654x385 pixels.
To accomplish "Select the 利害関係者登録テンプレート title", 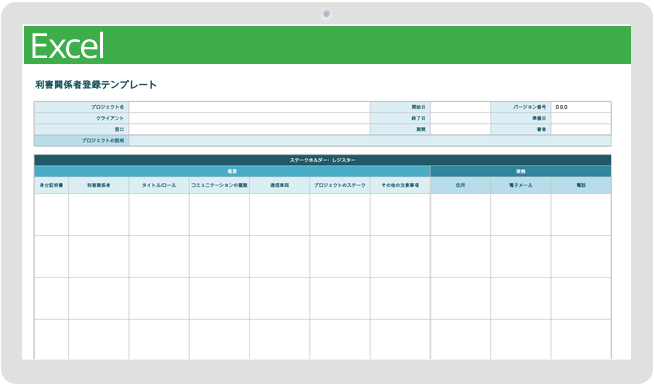I will pyautogui.click(x=96, y=85).
